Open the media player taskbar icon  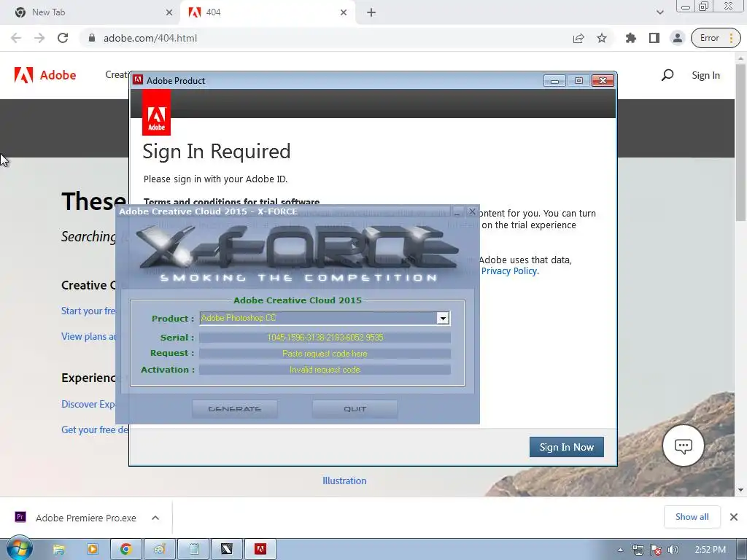pyautogui.click(x=93, y=550)
